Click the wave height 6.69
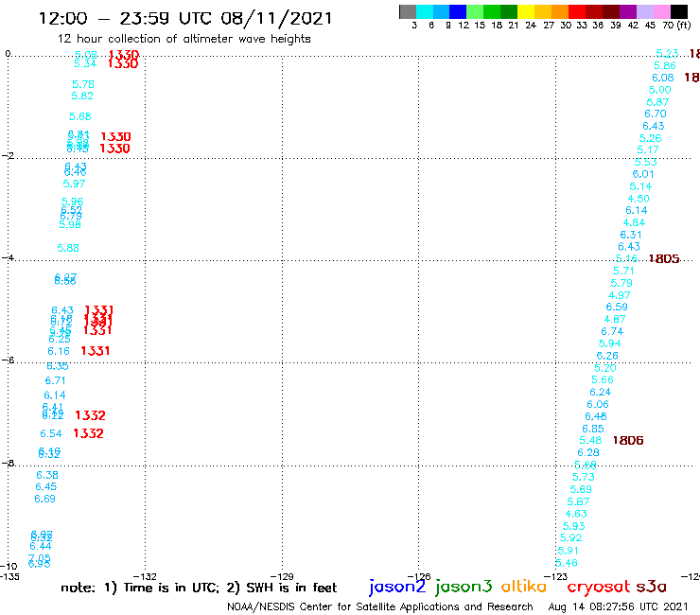The image size is (700, 615). pyautogui.click(x=44, y=499)
